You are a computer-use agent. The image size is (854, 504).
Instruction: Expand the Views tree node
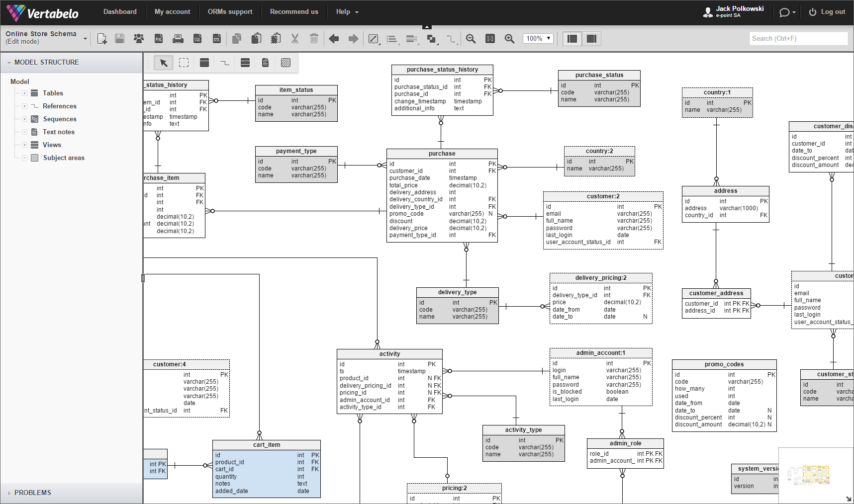24,145
